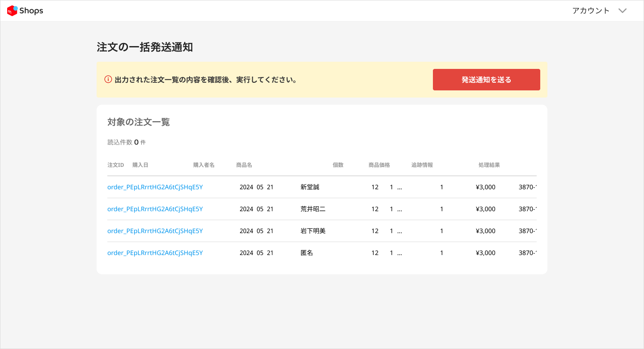The image size is (644, 349).
Task: Click the 商品名 column header
Action: coord(244,165)
